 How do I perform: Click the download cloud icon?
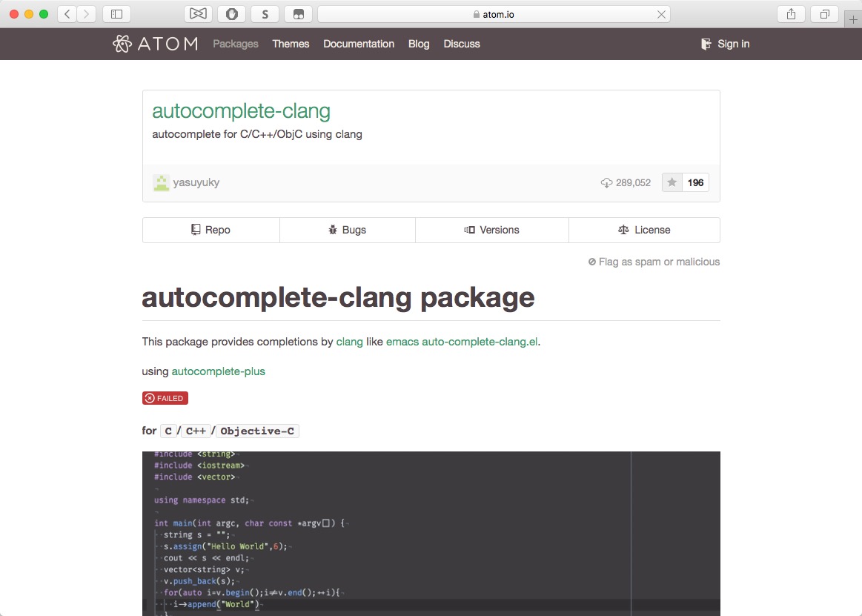pyautogui.click(x=606, y=182)
